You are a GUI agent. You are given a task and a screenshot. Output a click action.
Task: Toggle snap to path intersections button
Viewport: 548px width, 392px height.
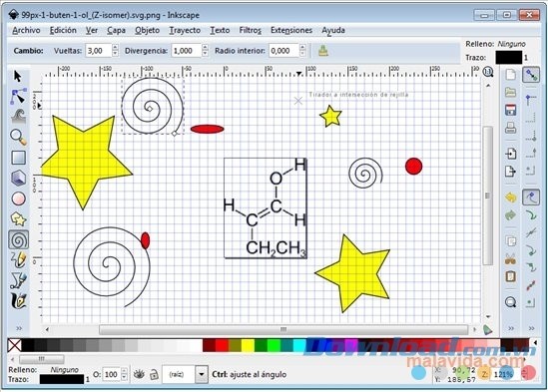tap(531, 232)
